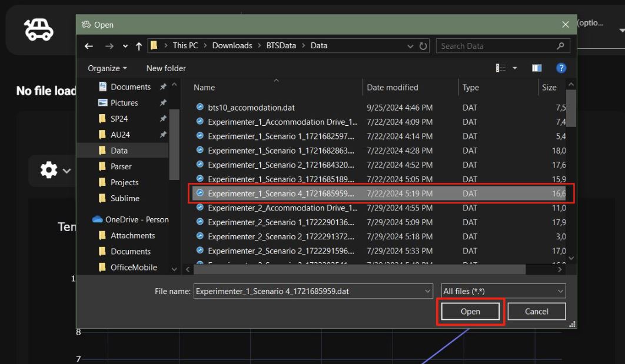Open the view options dropdown arrow
Image resolution: width=625 pixels, height=364 pixels.
(x=514, y=68)
